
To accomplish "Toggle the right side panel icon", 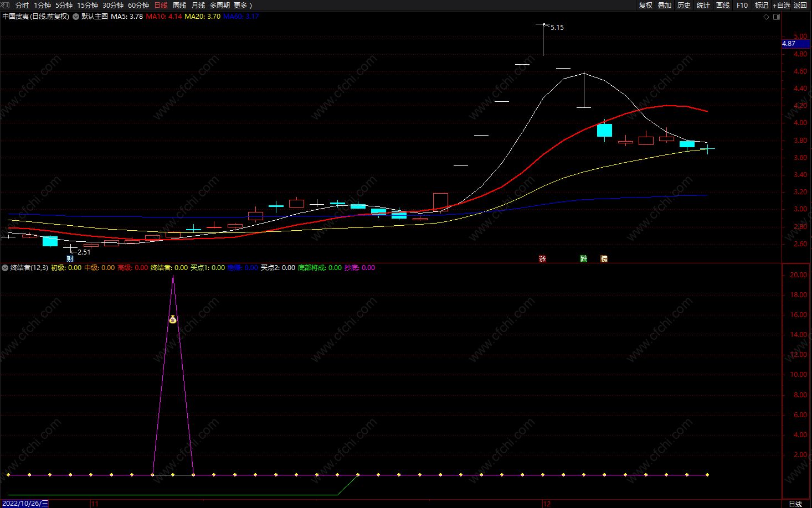I will (x=777, y=17).
